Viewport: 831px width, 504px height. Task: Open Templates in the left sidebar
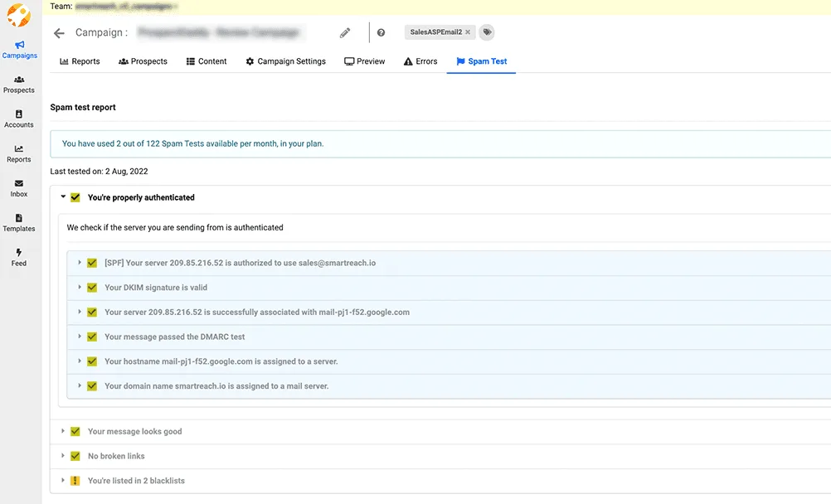(x=19, y=221)
